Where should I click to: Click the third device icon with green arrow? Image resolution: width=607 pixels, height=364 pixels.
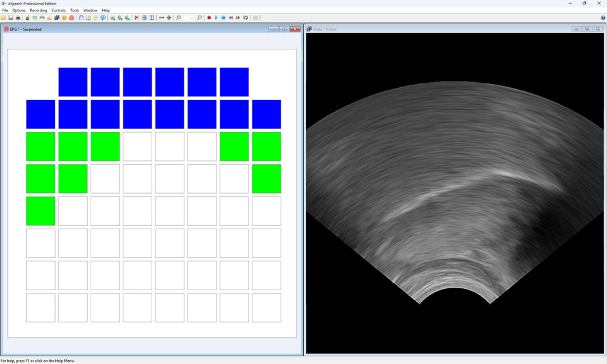click(127, 18)
